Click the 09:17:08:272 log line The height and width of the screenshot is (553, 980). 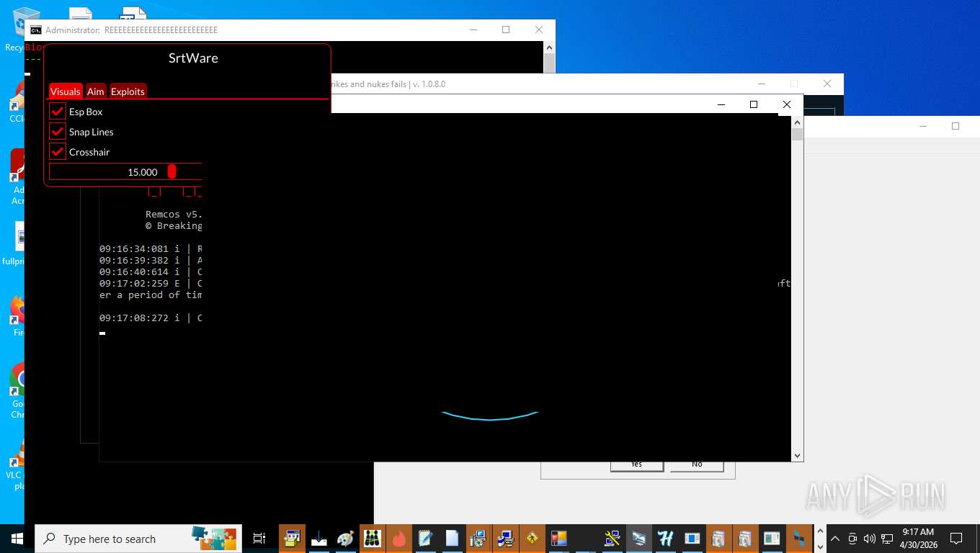click(151, 318)
